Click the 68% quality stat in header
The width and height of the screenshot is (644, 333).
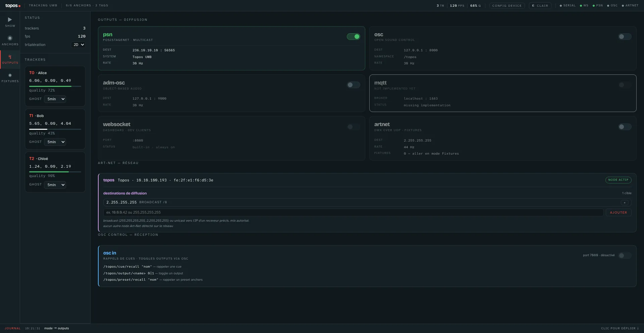(475, 6)
